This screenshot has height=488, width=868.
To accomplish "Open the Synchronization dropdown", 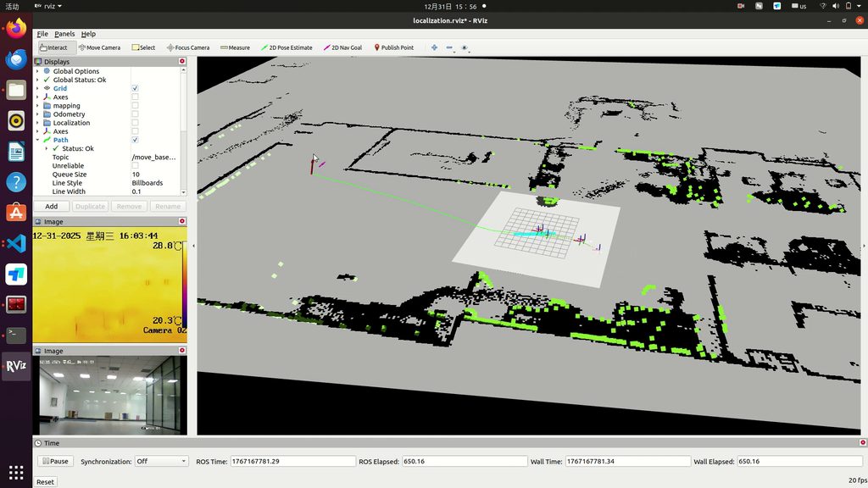I will [161, 461].
